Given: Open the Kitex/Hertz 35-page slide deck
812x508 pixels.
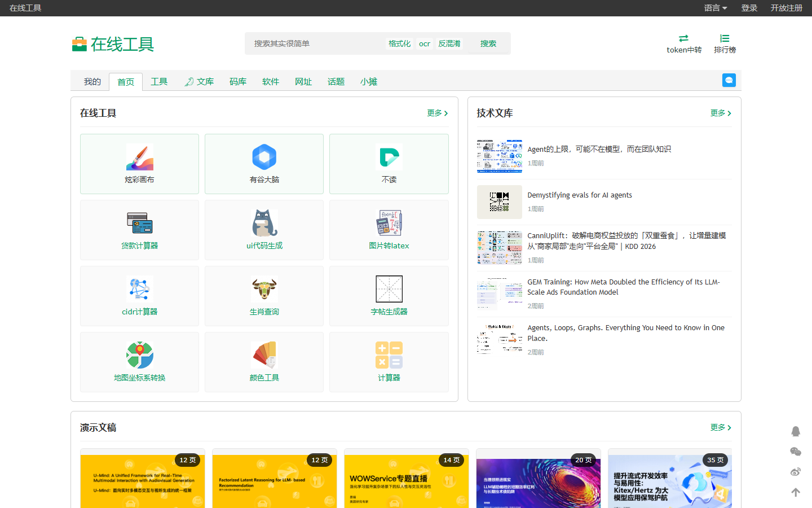Looking at the screenshot, I should [x=670, y=479].
